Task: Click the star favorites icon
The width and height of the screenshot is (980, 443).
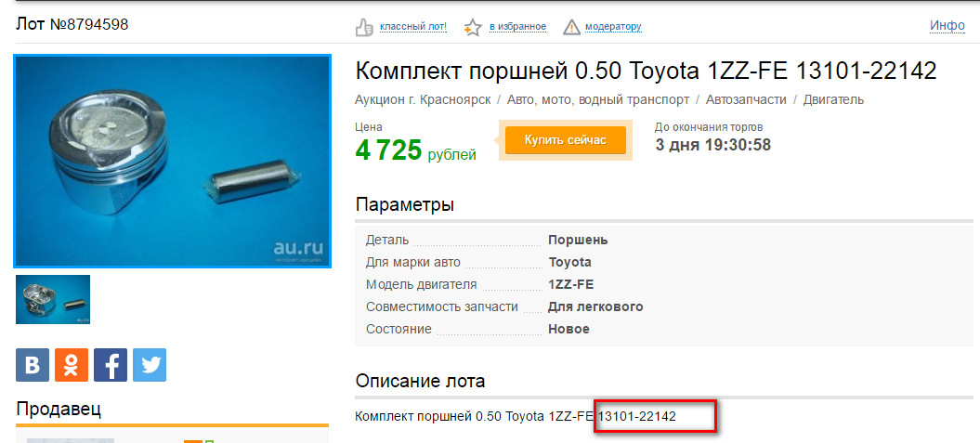Action: [x=473, y=27]
